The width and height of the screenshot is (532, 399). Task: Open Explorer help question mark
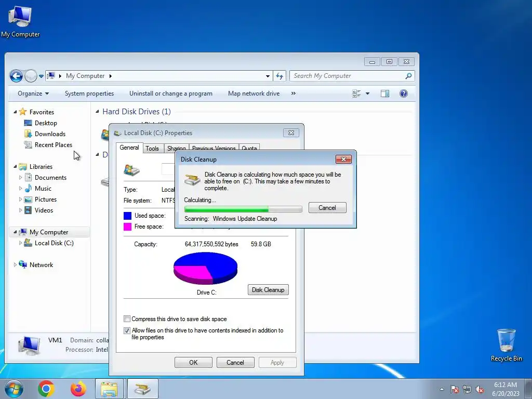(403, 94)
